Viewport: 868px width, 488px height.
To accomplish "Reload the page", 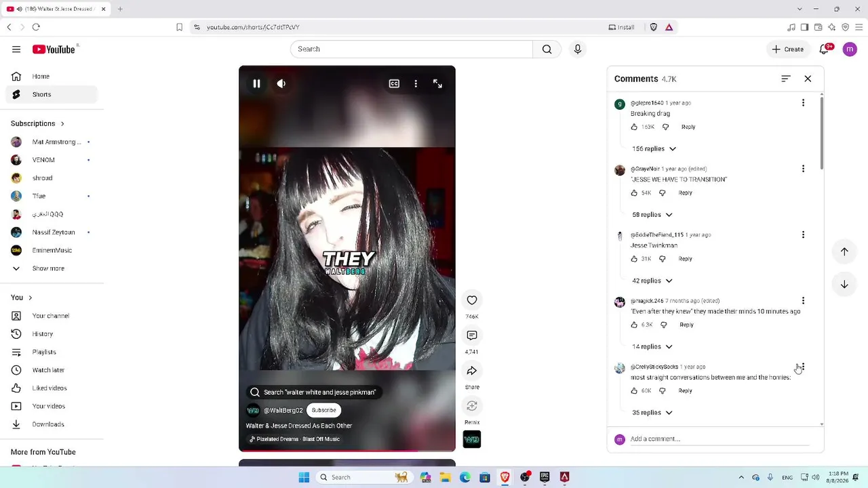I will click(36, 27).
